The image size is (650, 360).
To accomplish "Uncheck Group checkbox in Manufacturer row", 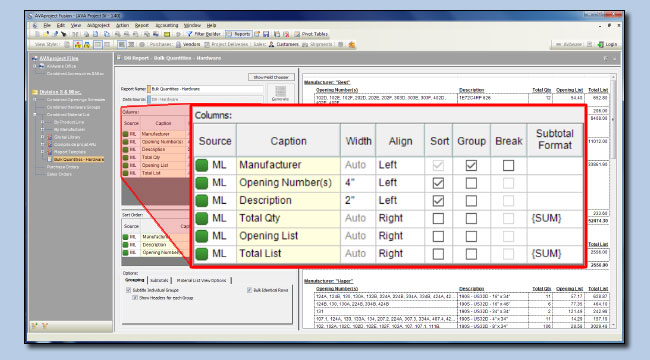I will (x=471, y=165).
